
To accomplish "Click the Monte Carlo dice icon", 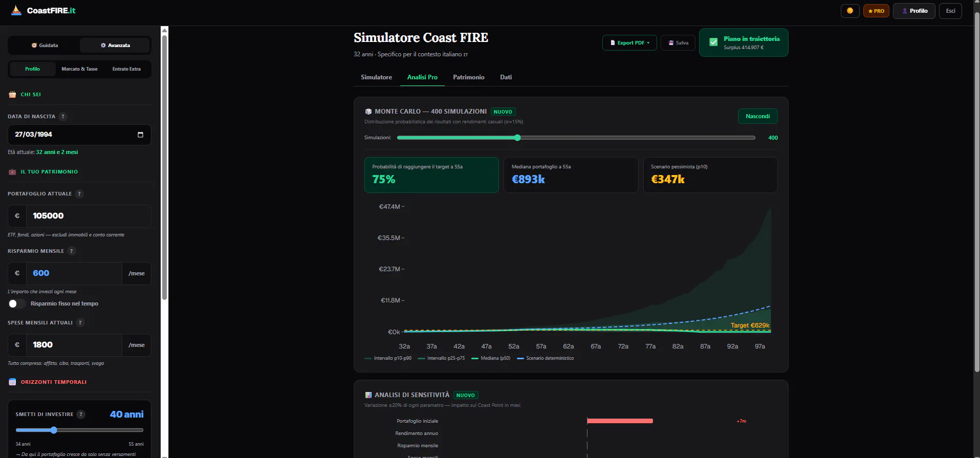I will click(368, 112).
